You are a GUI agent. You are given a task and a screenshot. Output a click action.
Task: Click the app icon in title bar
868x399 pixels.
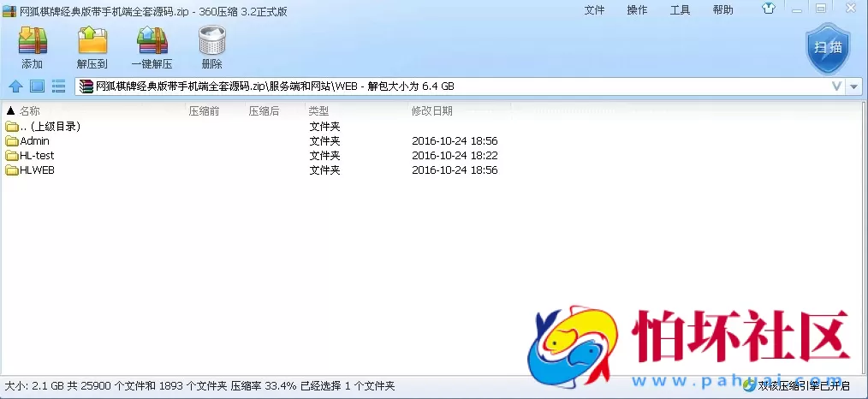(9, 11)
